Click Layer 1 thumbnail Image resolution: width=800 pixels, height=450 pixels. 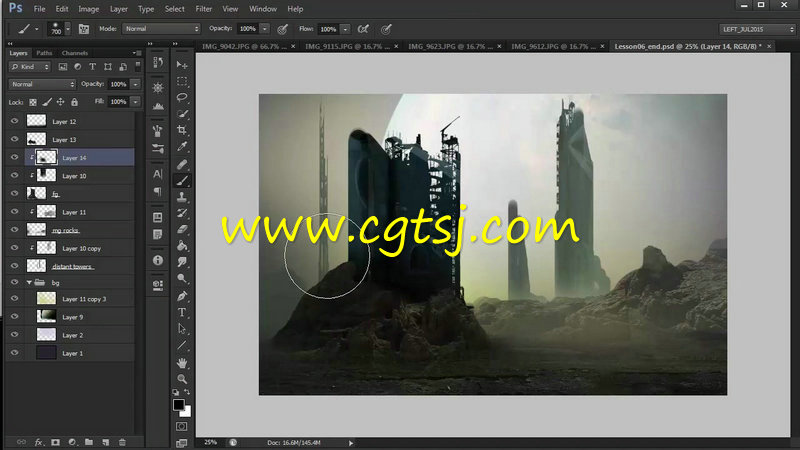click(x=46, y=353)
